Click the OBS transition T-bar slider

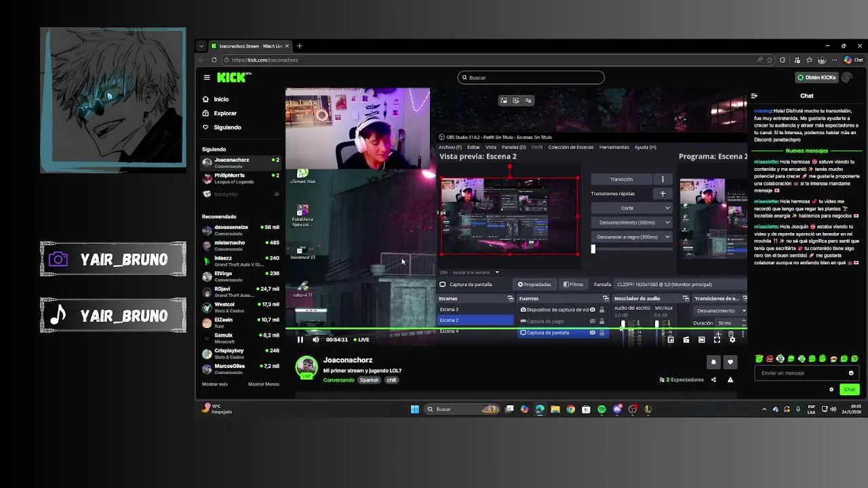[593, 249]
